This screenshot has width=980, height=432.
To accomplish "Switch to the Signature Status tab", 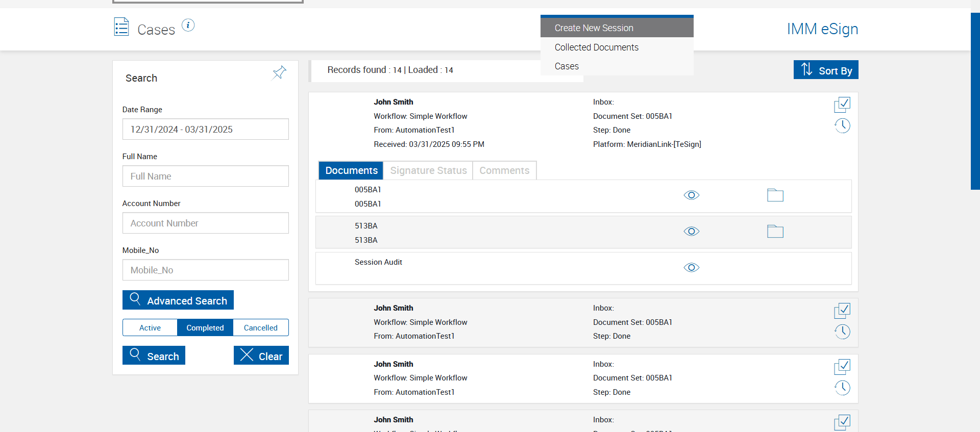I will (428, 171).
